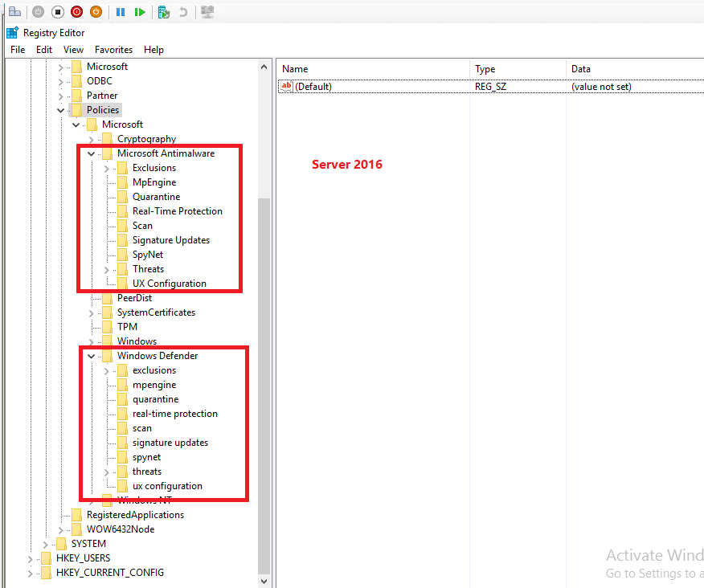
Task: Send Ctrl+Alt+Delete using the toolbar icon
Action: [x=14, y=12]
